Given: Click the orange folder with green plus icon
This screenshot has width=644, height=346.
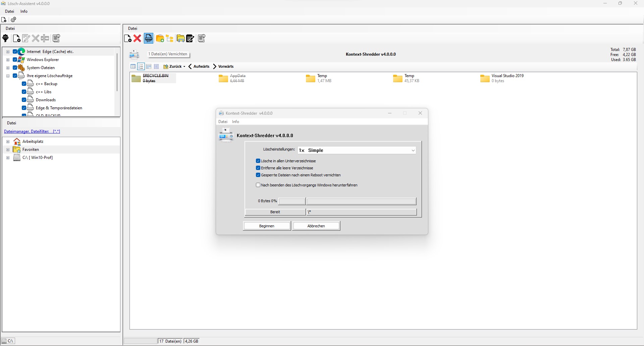Looking at the screenshot, I should (x=160, y=39).
